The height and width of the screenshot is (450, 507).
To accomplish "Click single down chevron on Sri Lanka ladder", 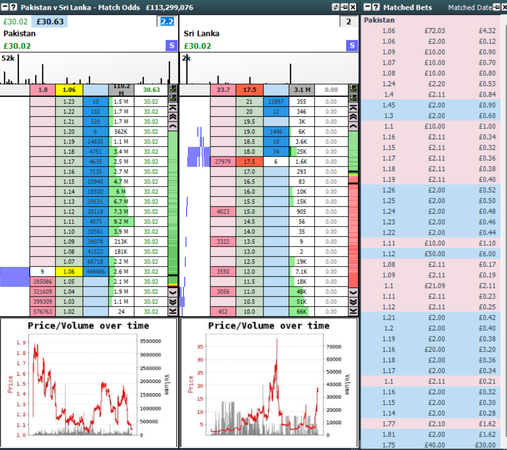I will [x=353, y=293].
